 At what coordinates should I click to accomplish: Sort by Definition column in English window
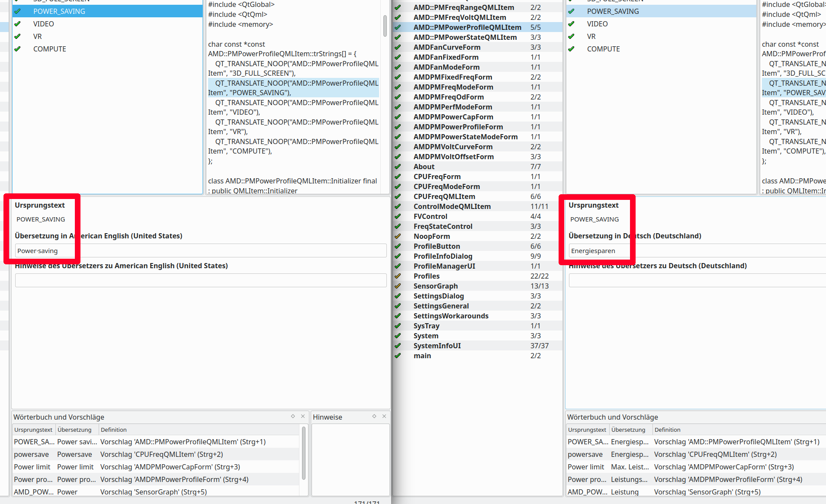199,430
